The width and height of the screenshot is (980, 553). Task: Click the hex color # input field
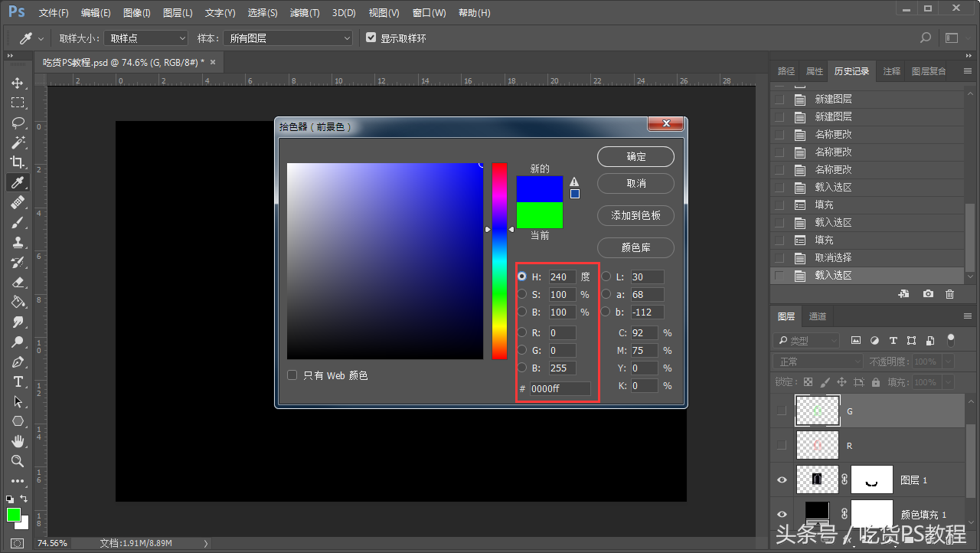(x=560, y=388)
